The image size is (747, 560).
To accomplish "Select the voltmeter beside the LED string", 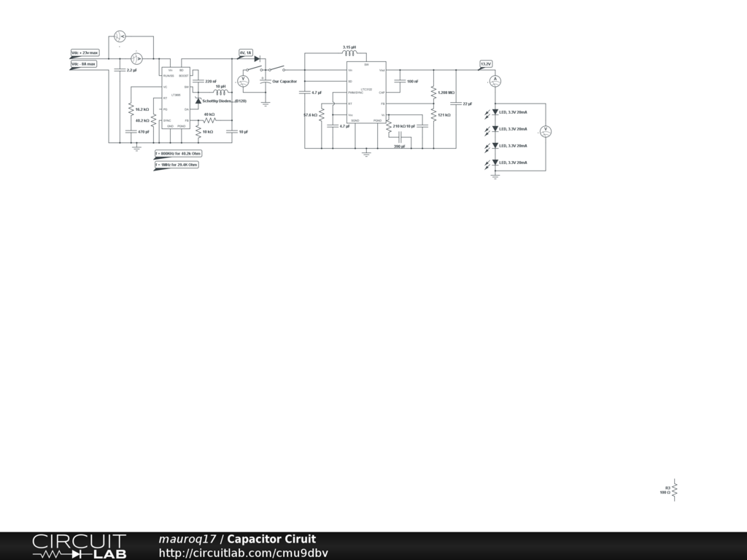I will (x=545, y=131).
